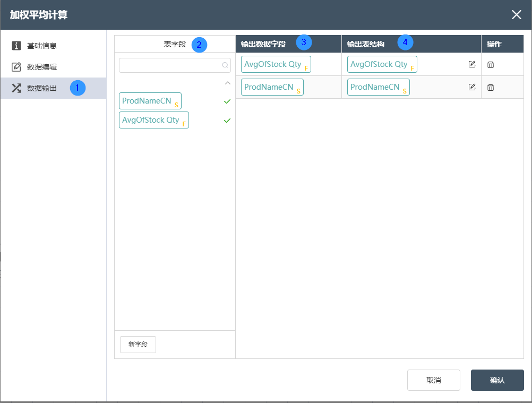
Task: Click AvgOfStock Qty in the 输出表结构 column
Action: click(382, 64)
